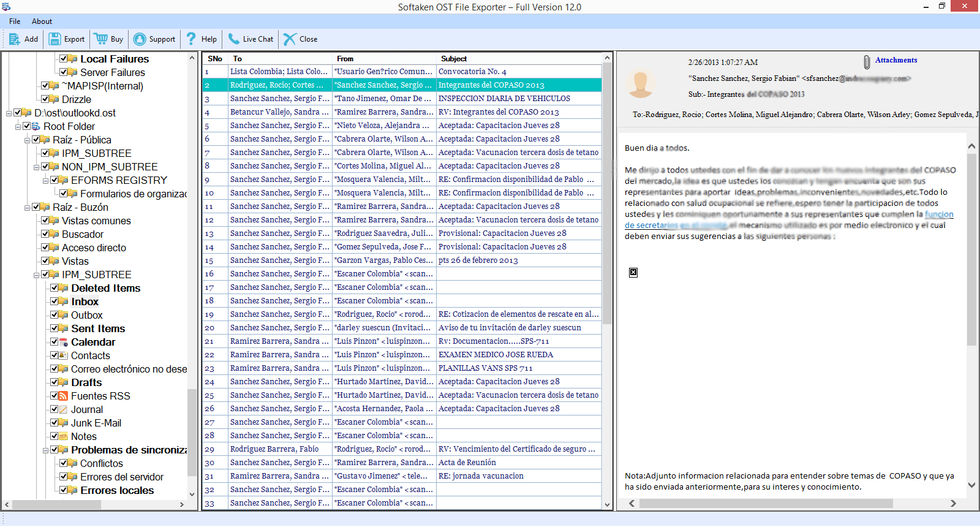Click the Close X toolbar icon
The width and height of the screenshot is (980, 527).
point(290,39)
